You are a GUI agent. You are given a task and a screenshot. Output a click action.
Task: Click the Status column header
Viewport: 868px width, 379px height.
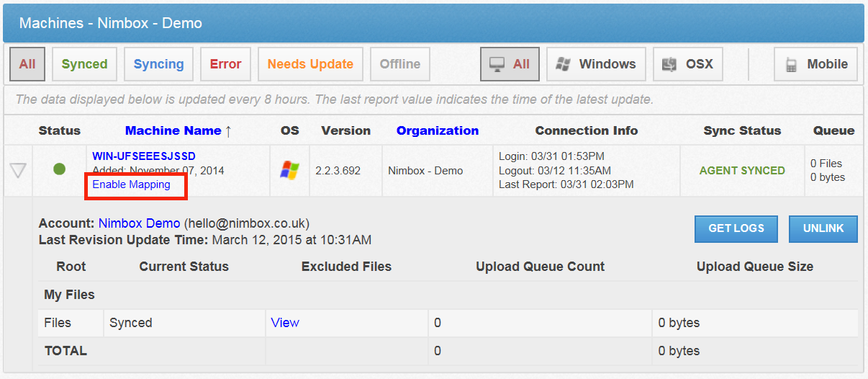click(x=60, y=130)
